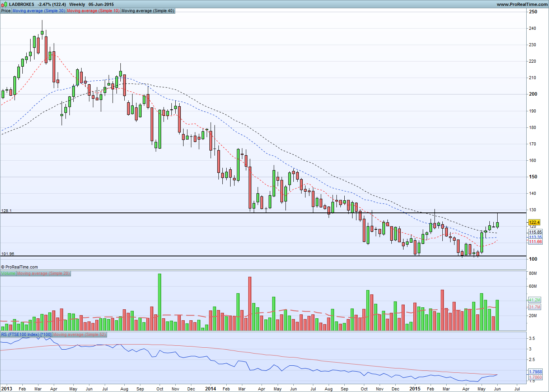This screenshot has height=392, width=549.
Task: Click the RS (FTSE100 Index) label
Action: pos(26,334)
